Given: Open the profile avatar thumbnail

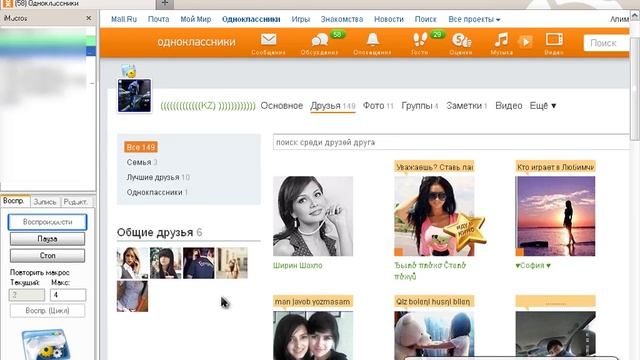Looking at the screenshot, I should tap(134, 96).
